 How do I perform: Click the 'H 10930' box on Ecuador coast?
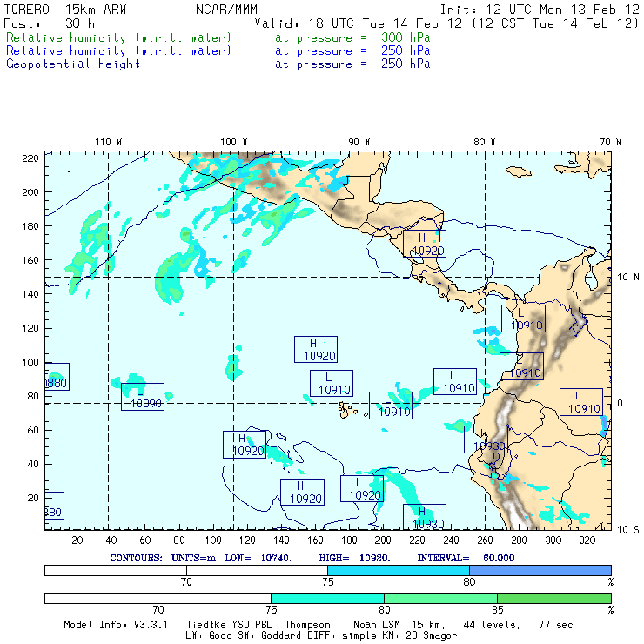point(486,439)
